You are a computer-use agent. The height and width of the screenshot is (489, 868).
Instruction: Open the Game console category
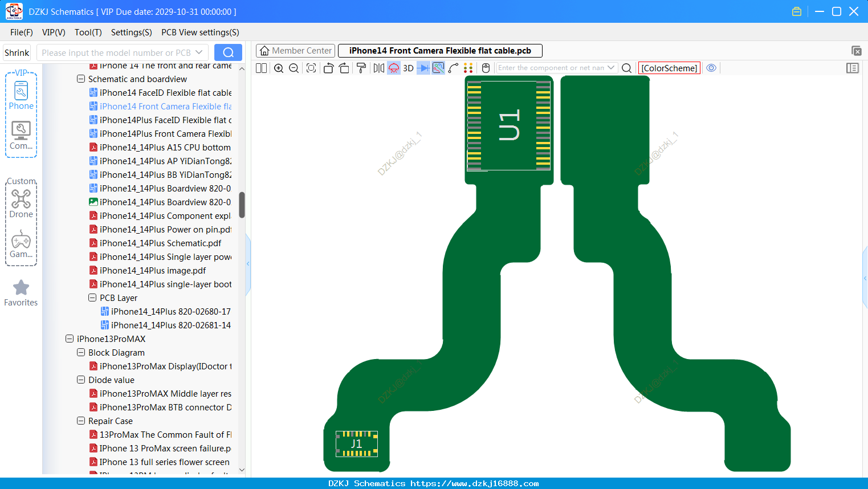click(x=21, y=244)
